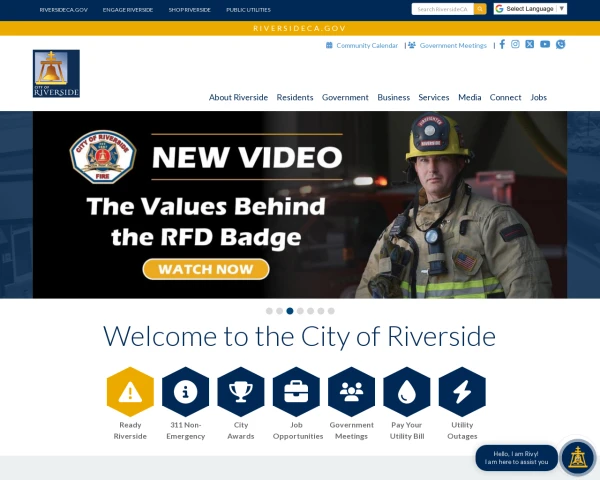Select the fourth carousel slide dot

point(300,311)
